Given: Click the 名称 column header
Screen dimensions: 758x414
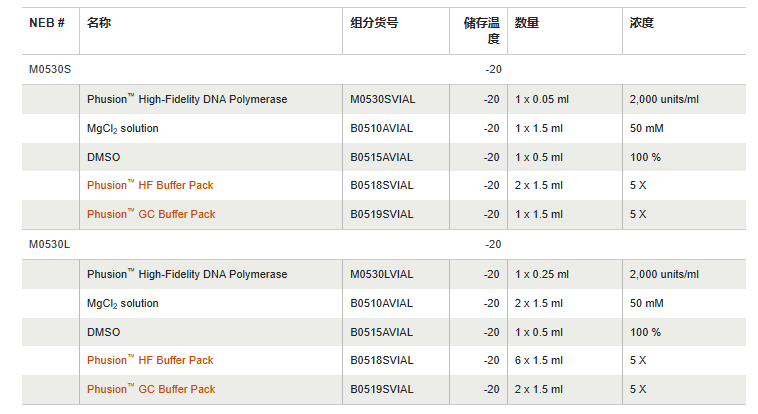Looking at the screenshot, I should coord(99,23).
